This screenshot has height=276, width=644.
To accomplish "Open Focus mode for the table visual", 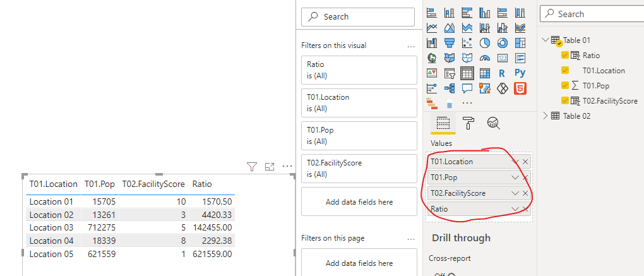I will (x=270, y=166).
